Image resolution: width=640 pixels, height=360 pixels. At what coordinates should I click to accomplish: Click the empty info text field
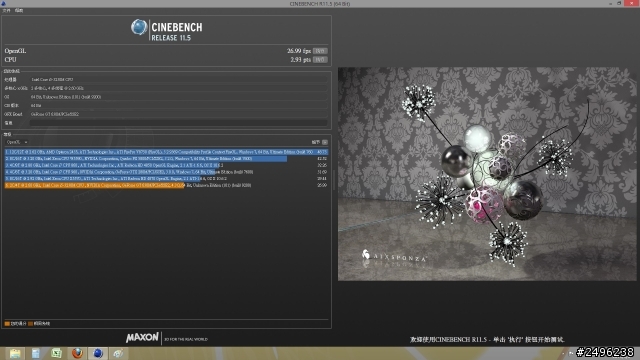(179, 122)
